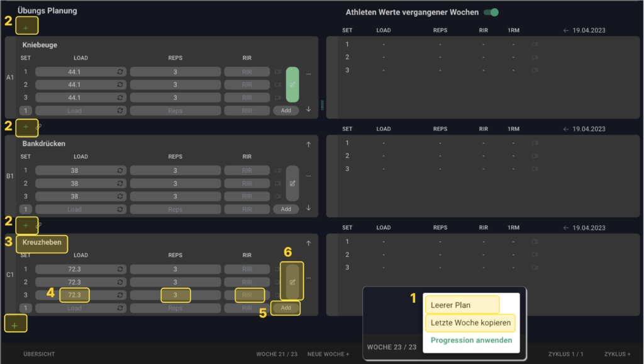Click the video icon for Kniebeuge set 1

[277, 72]
